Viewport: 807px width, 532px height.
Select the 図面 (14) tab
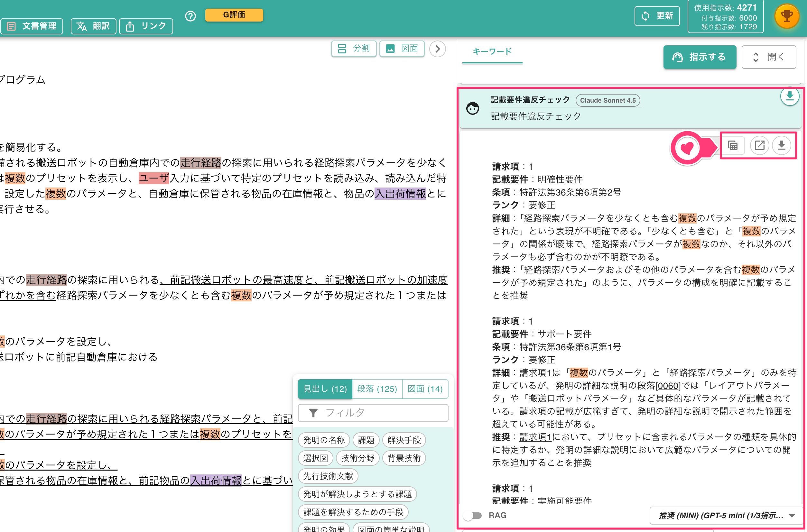[425, 389]
